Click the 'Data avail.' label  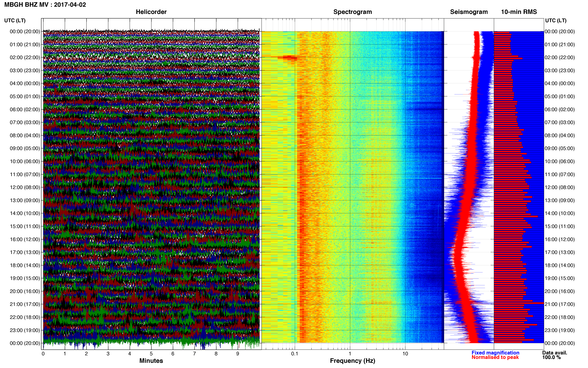coord(555,353)
